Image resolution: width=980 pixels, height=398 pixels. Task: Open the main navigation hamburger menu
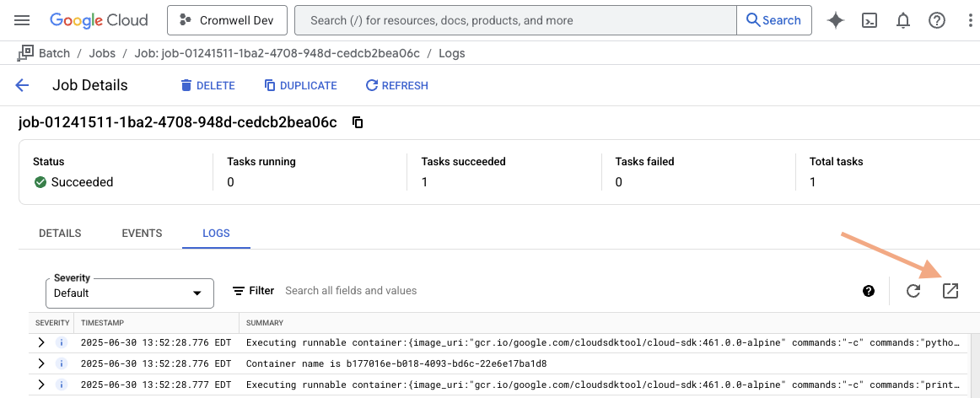pyautogui.click(x=22, y=20)
